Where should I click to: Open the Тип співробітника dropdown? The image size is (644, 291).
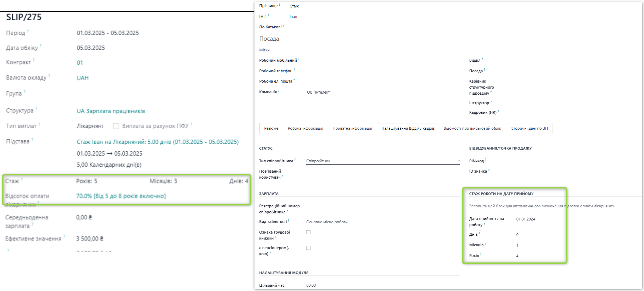point(383,161)
